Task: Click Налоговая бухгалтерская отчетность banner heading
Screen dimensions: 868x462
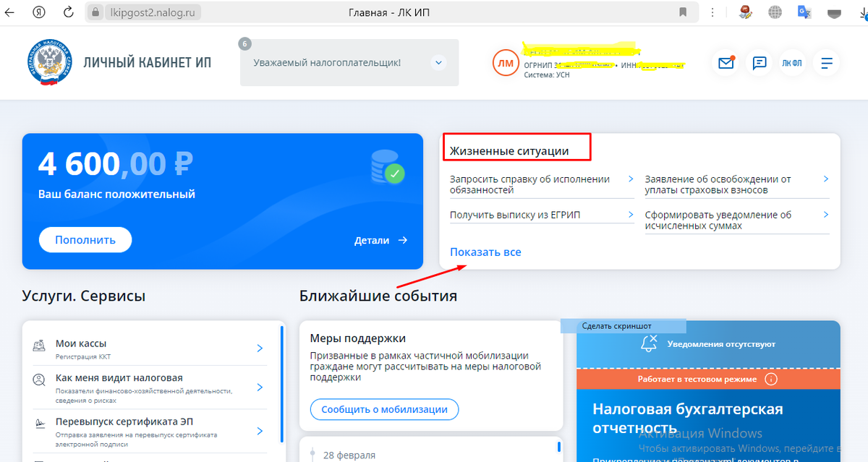Action: 688,418
